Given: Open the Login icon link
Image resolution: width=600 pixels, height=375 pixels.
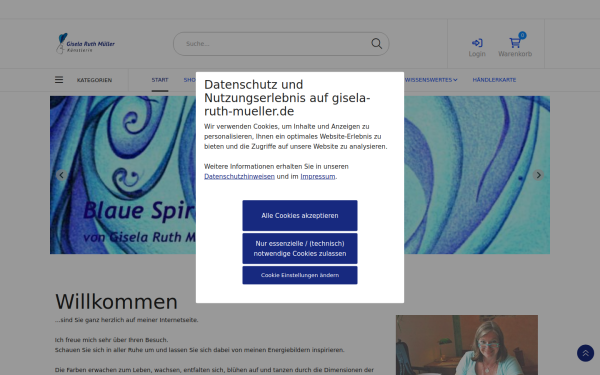Looking at the screenshot, I should point(477,43).
